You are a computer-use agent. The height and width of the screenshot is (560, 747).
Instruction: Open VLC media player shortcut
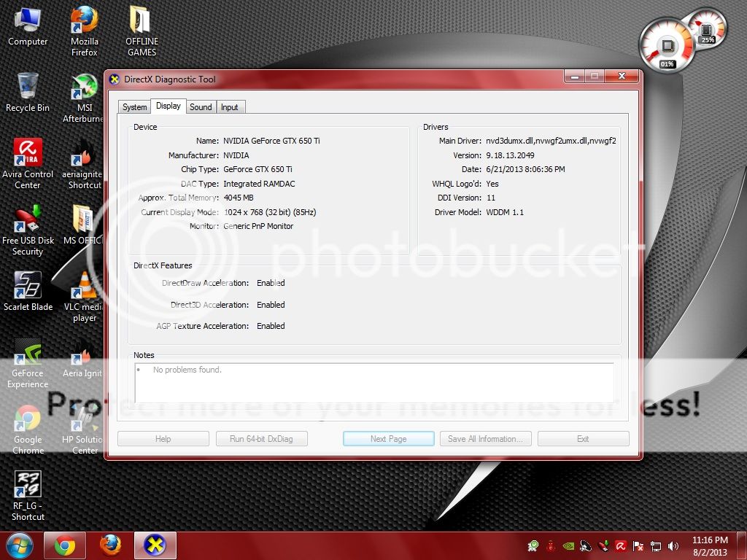[x=85, y=297]
